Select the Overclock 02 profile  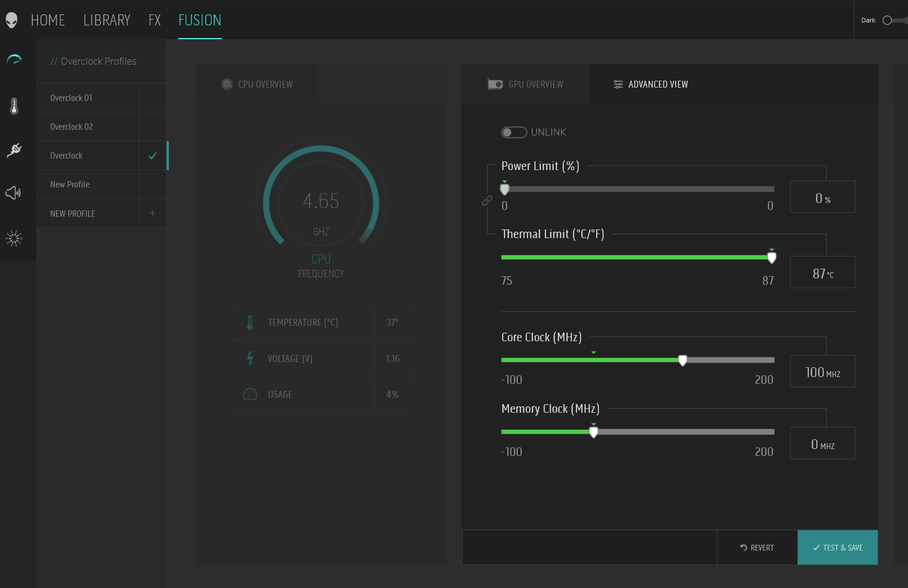pyautogui.click(x=88, y=127)
